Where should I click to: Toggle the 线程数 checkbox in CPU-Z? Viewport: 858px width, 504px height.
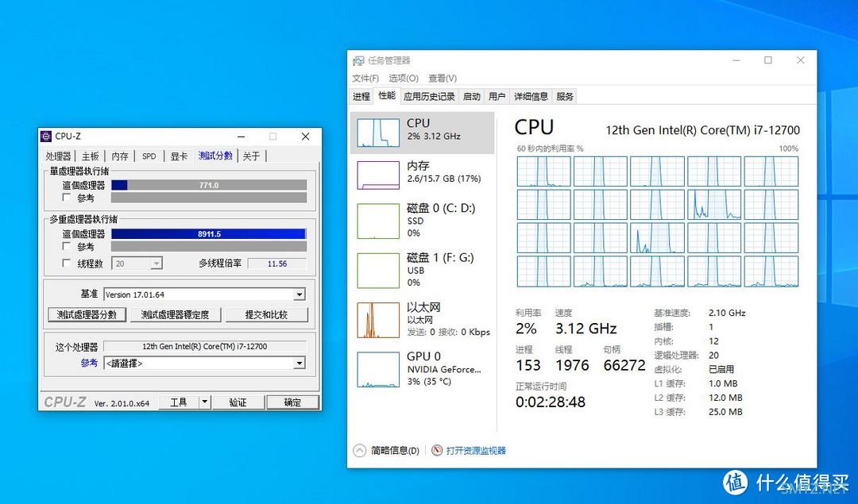click(67, 263)
